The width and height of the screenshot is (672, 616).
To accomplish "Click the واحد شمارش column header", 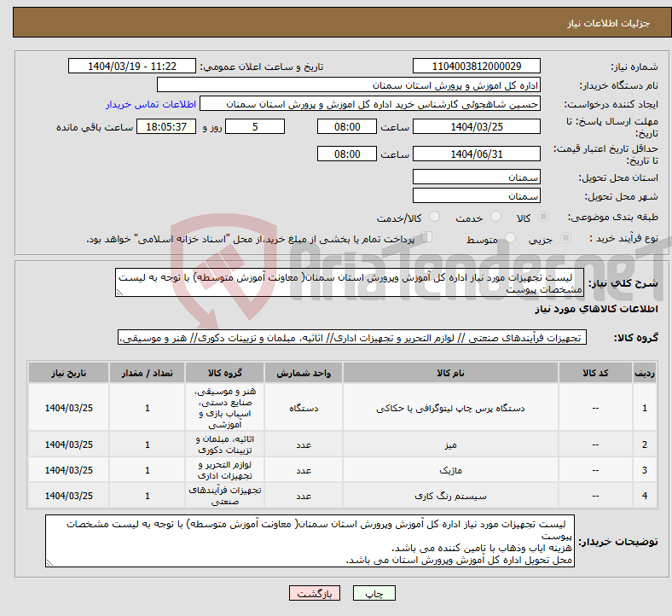I will click(304, 373).
